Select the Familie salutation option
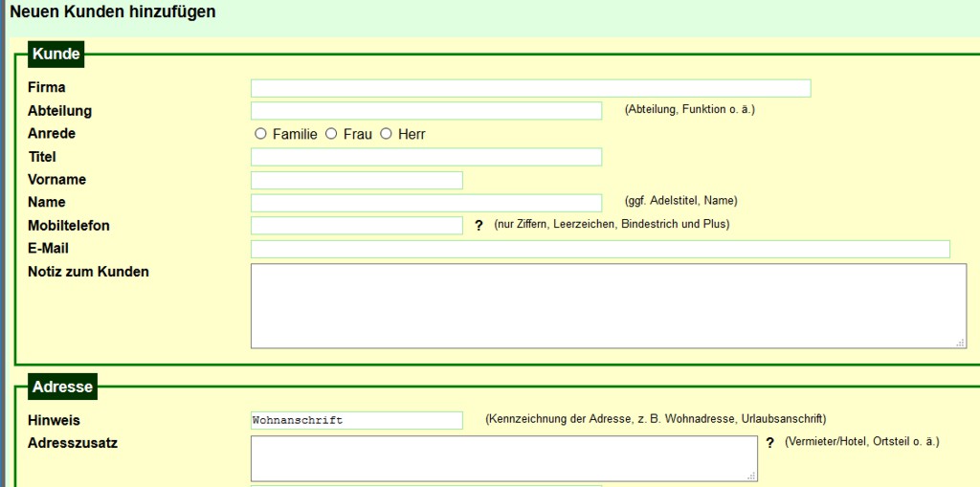 260,134
